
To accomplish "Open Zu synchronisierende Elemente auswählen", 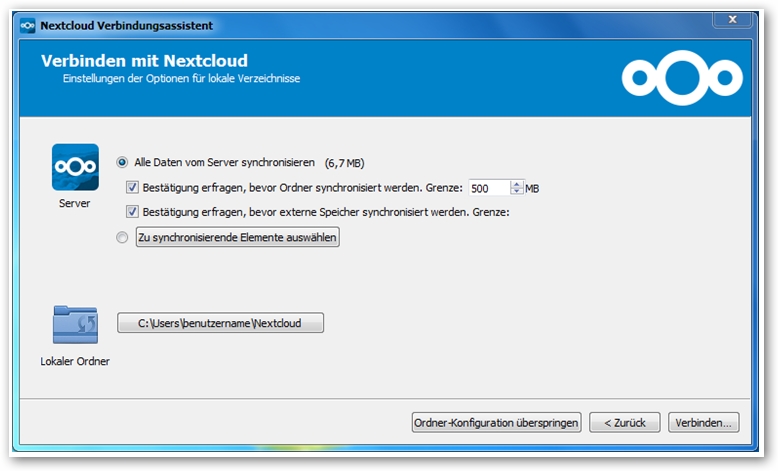I will (238, 237).
